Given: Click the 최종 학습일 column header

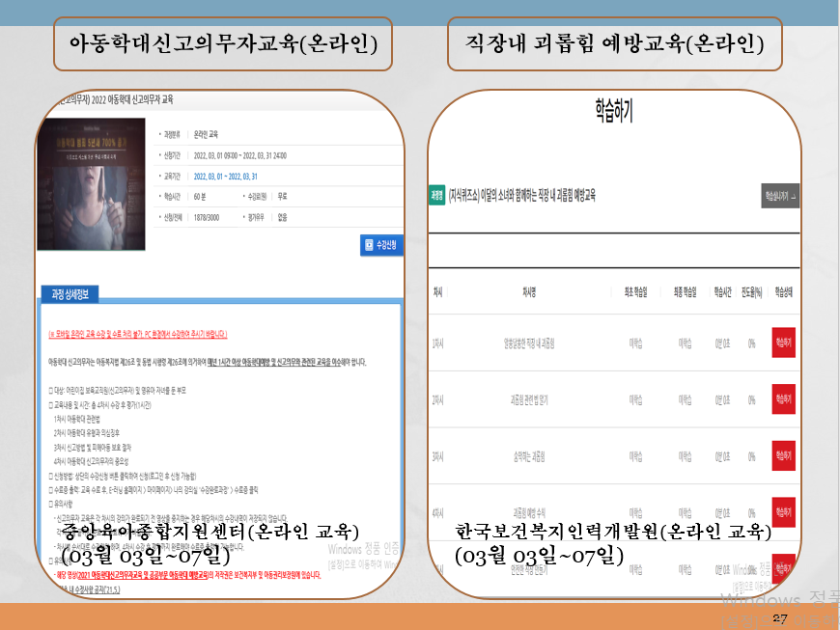Looking at the screenshot, I should 686,291.
